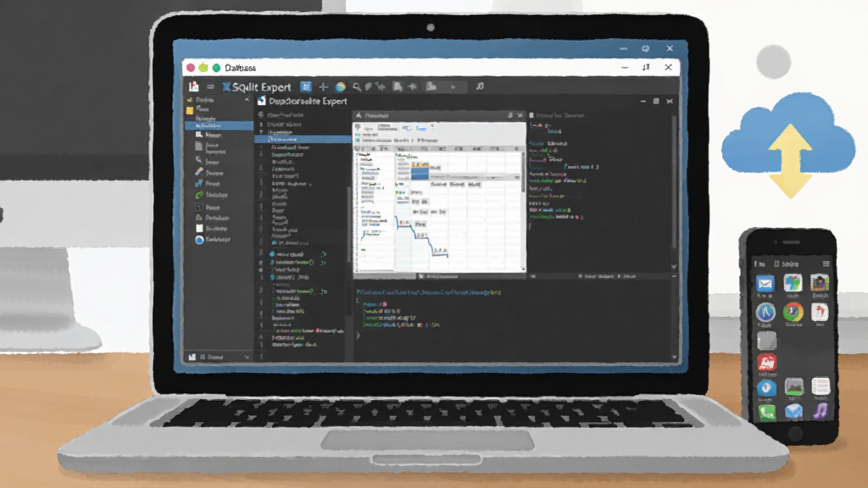Viewport: 868px width, 488px height.
Task: Click the blue line chart in the embedded window
Action: (420, 237)
